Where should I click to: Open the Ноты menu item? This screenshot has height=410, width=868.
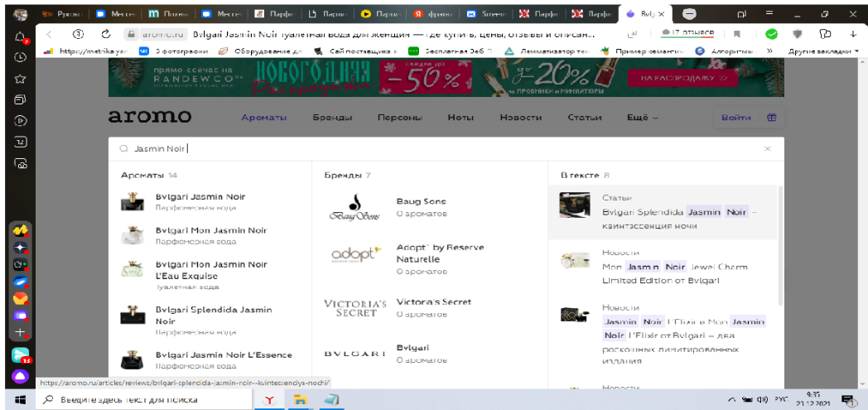461,118
